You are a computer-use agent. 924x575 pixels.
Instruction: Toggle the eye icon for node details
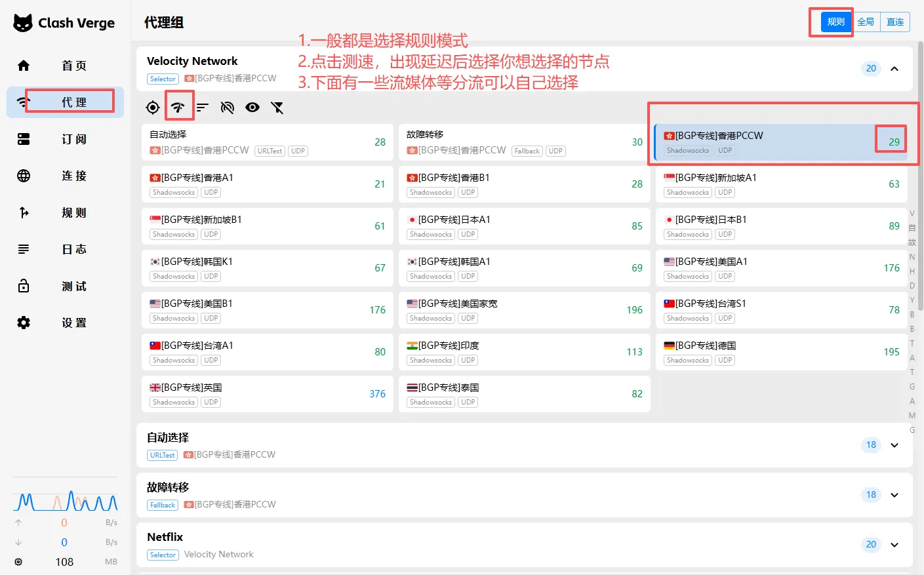[252, 108]
